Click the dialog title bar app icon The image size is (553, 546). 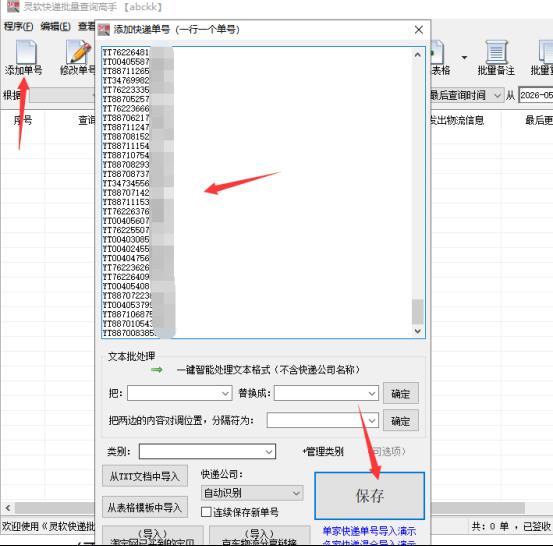coord(104,30)
